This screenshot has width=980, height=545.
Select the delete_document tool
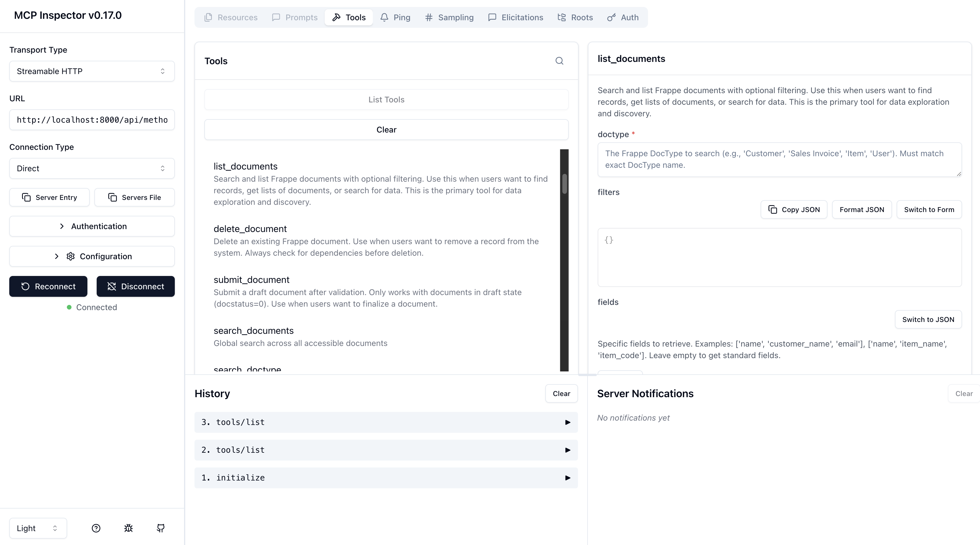tap(250, 229)
